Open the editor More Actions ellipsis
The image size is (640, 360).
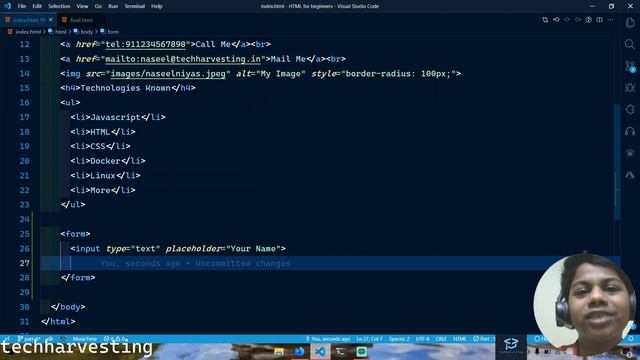(610, 20)
